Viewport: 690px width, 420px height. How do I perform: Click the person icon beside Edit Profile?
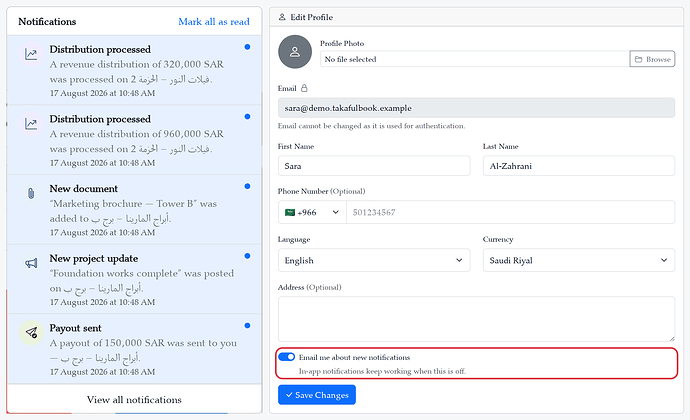click(282, 17)
